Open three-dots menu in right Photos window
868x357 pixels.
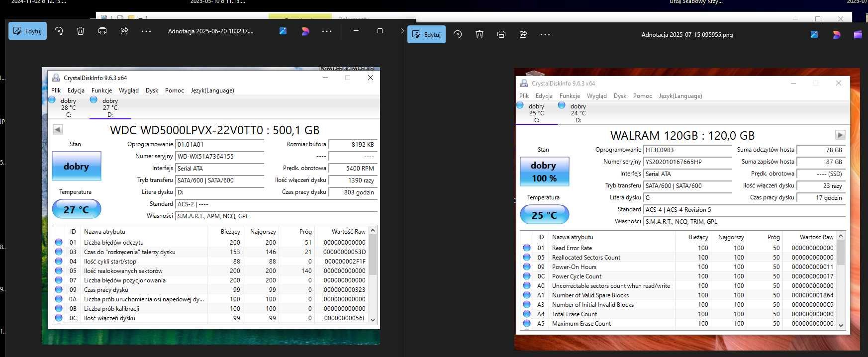(x=545, y=34)
